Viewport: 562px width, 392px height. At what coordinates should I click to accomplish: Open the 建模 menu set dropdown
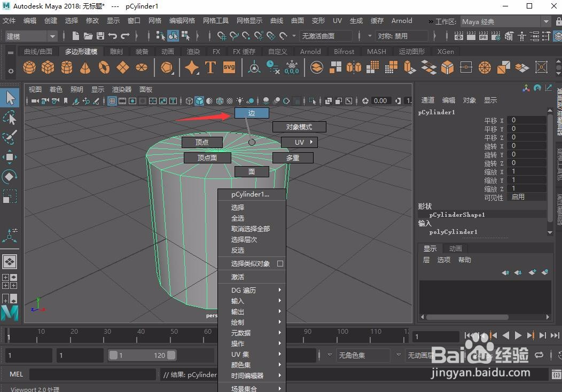click(x=32, y=36)
